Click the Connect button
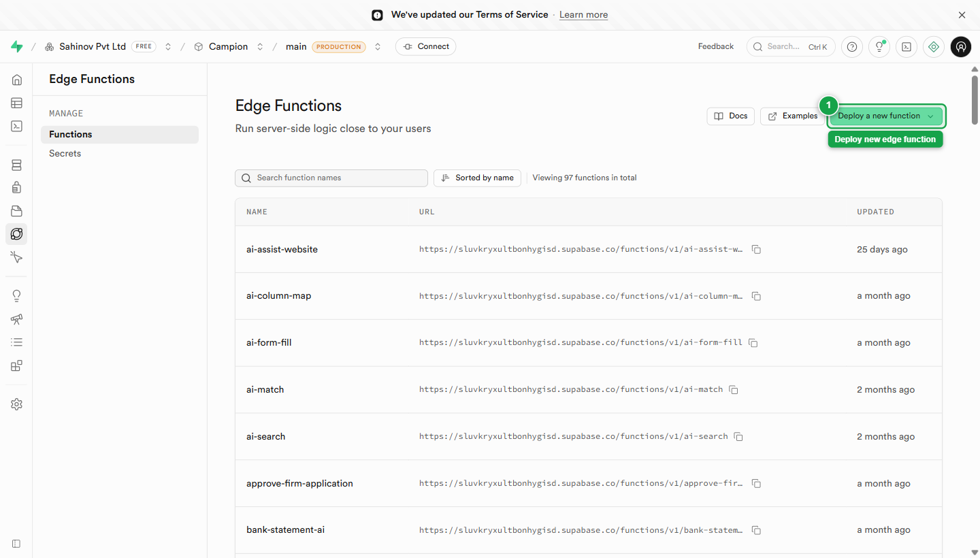The width and height of the screenshot is (980, 558). (x=426, y=47)
